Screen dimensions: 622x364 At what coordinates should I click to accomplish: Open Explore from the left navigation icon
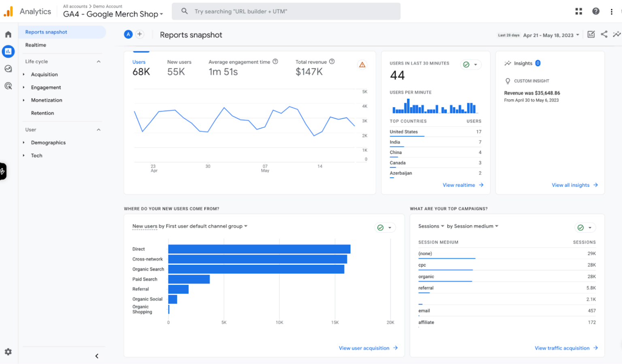coord(8,69)
